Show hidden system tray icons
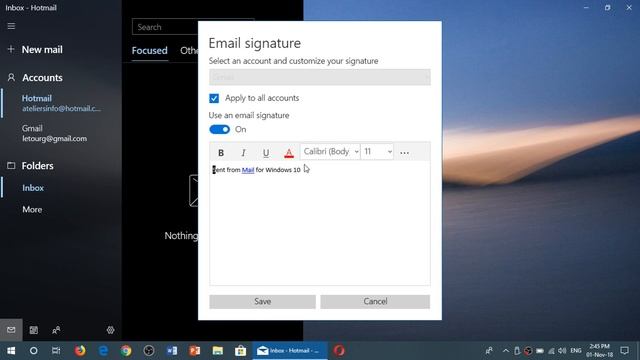640x360 pixels. 506,351
